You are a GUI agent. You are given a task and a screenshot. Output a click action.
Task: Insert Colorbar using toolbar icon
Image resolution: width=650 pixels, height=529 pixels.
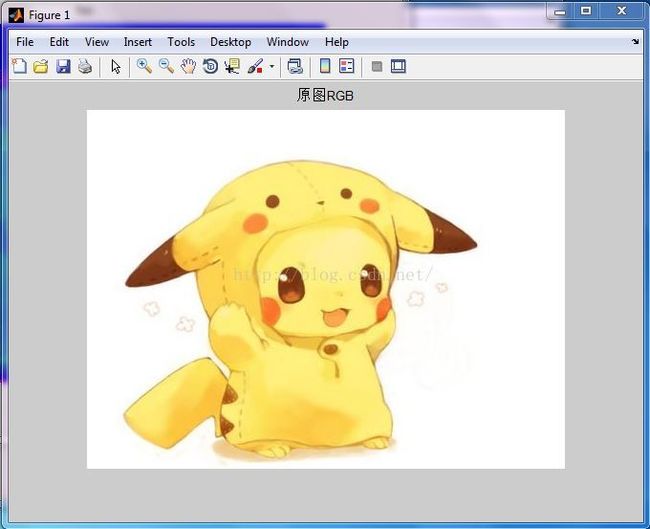pos(325,66)
